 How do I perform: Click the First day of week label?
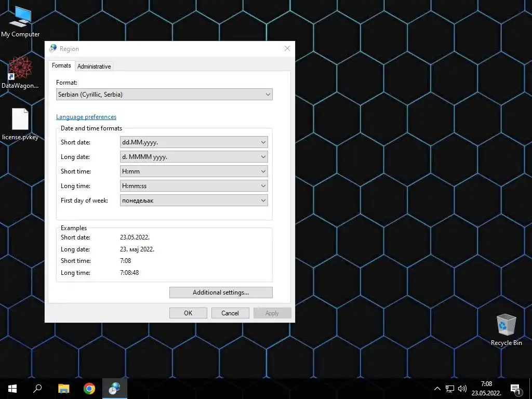pos(84,201)
